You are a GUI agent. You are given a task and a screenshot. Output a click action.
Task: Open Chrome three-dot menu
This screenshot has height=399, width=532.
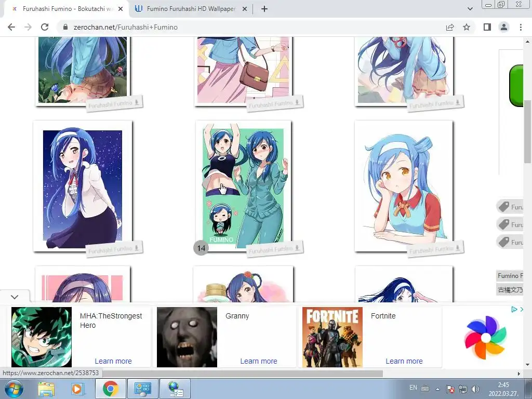(x=521, y=27)
